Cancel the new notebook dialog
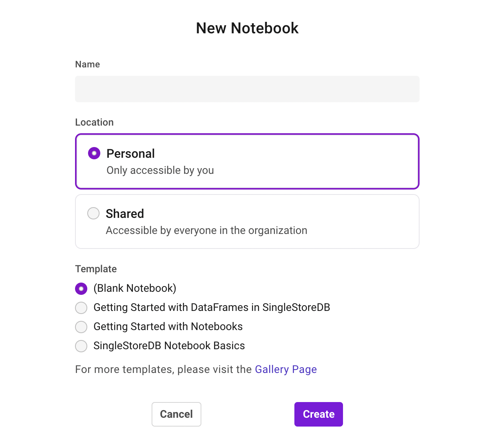The width and height of the screenshot is (490, 448). pyautogui.click(x=176, y=414)
